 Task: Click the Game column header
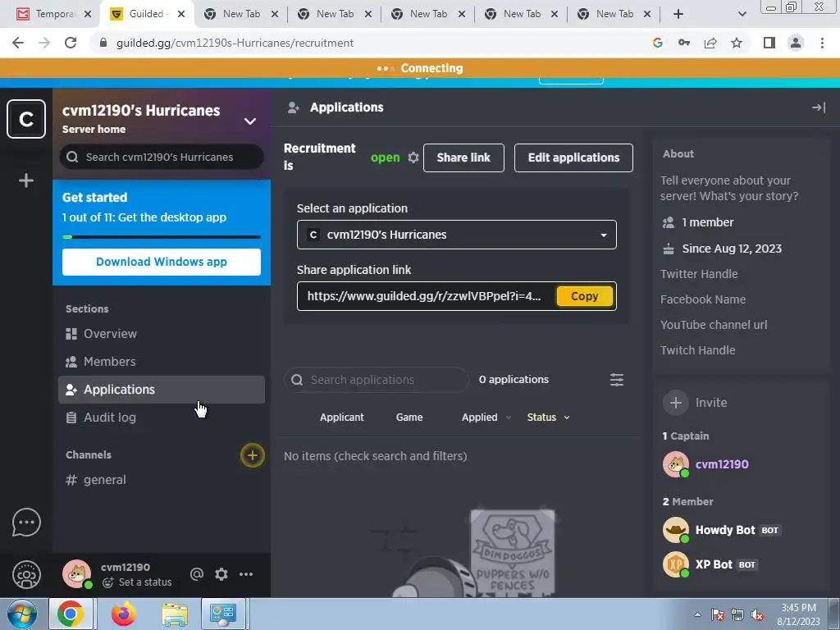pyautogui.click(x=409, y=418)
